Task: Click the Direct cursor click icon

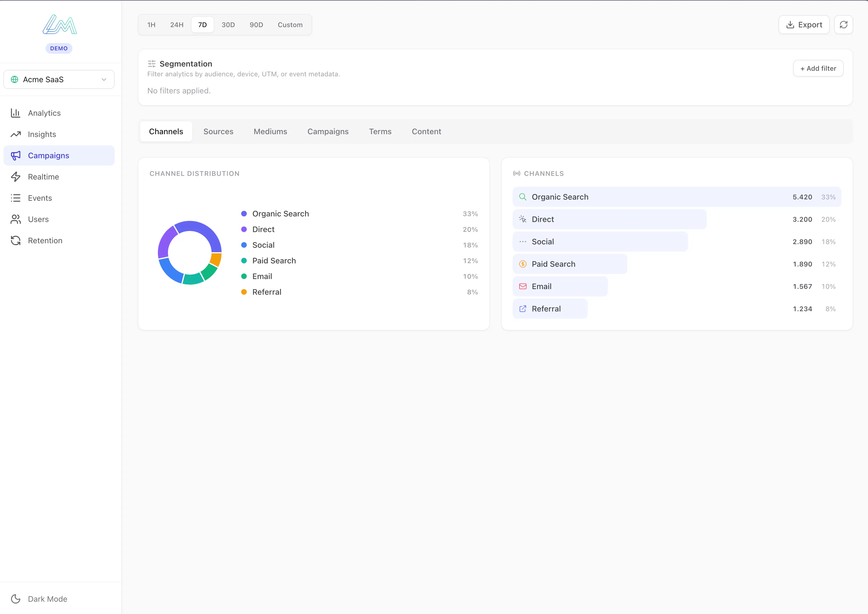Action: pyautogui.click(x=523, y=219)
